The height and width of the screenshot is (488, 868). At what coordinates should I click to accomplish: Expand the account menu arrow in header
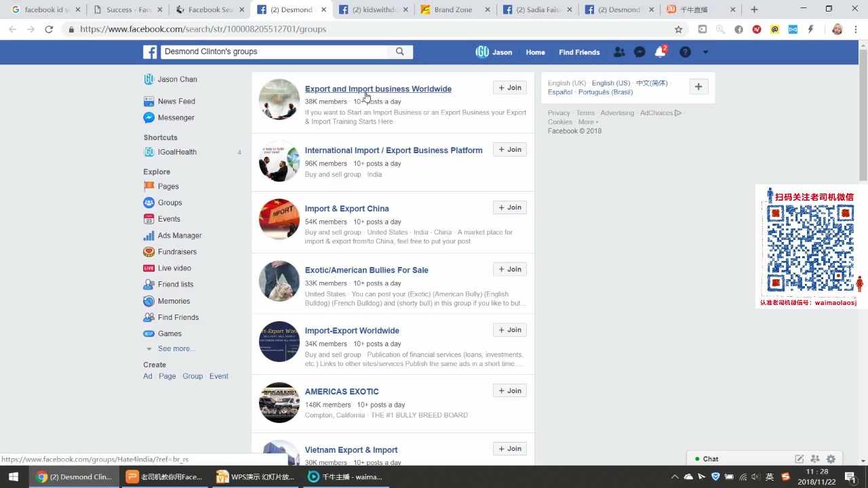pyautogui.click(x=705, y=52)
